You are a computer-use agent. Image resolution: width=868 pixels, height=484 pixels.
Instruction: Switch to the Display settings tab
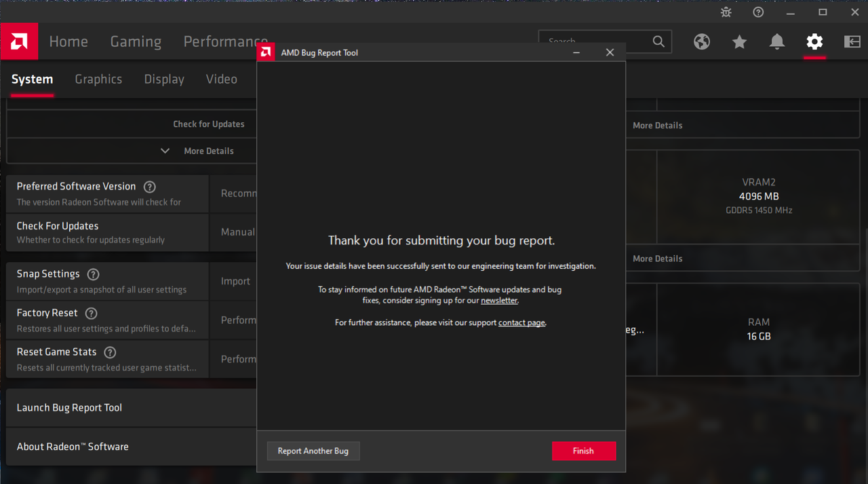164,79
